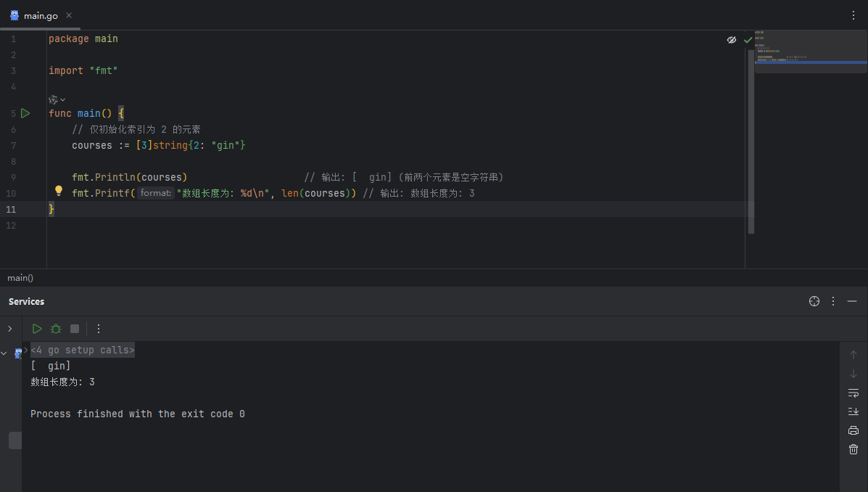Image resolution: width=868 pixels, height=492 pixels.
Task: Click the crosshair locate icon in Services header
Action: pyautogui.click(x=814, y=301)
